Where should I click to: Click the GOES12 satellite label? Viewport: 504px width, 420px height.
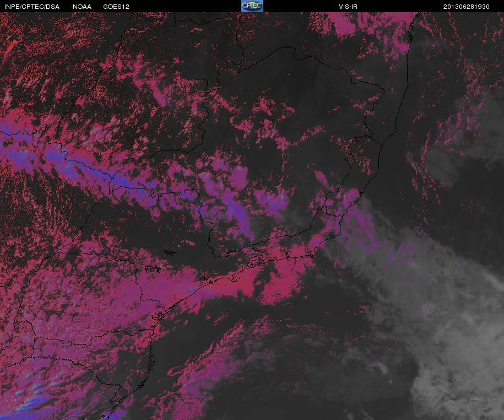click(x=116, y=7)
